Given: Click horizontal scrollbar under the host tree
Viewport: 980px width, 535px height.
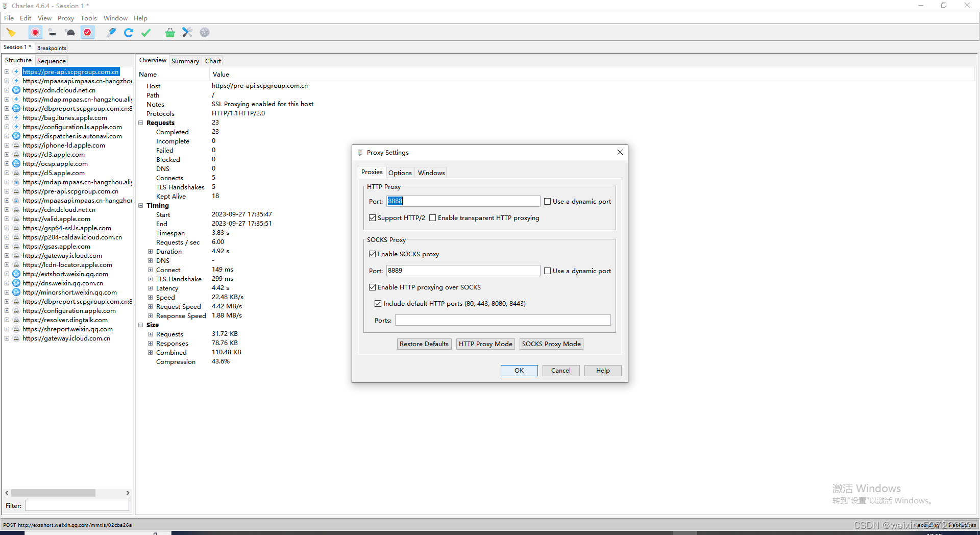Looking at the screenshot, I should click(54, 493).
